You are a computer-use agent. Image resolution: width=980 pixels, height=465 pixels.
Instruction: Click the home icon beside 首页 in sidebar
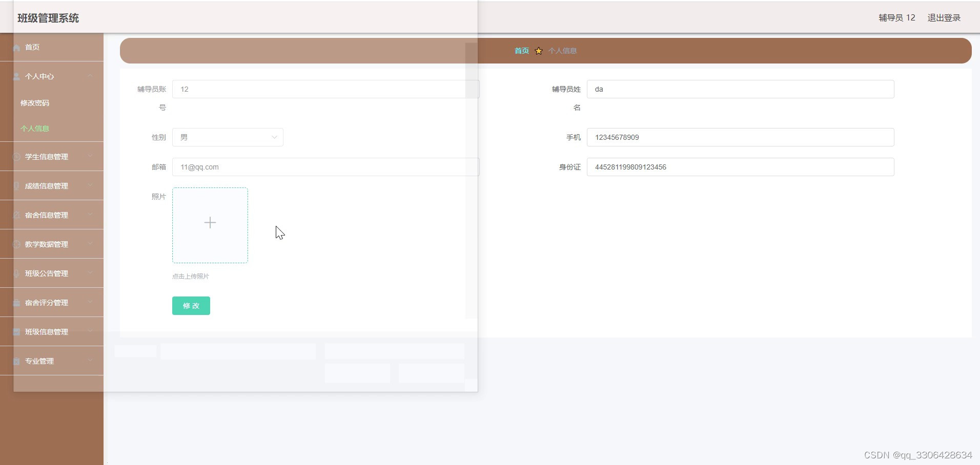pos(16,47)
